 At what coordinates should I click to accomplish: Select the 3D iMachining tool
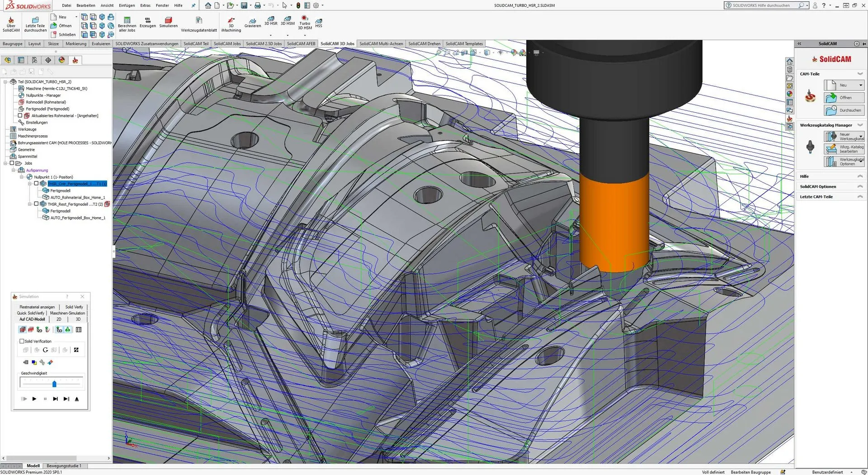pyautogui.click(x=231, y=21)
